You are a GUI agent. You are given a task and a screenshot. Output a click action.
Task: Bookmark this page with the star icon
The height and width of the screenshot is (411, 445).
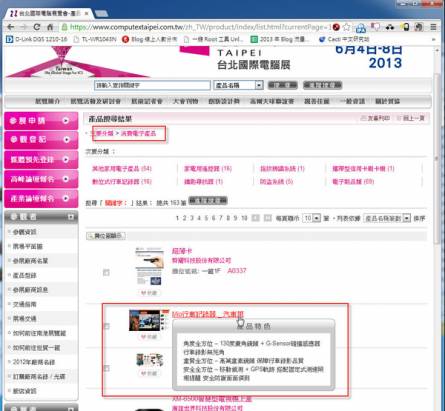coord(347,27)
